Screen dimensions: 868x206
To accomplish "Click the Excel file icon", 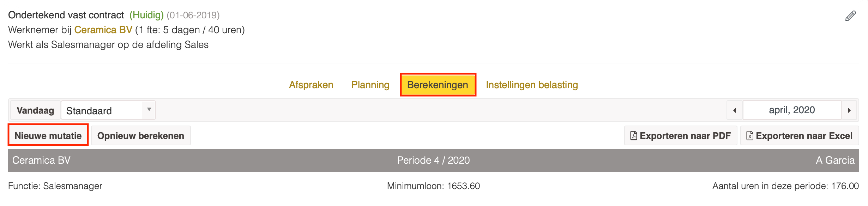I will click(750, 136).
